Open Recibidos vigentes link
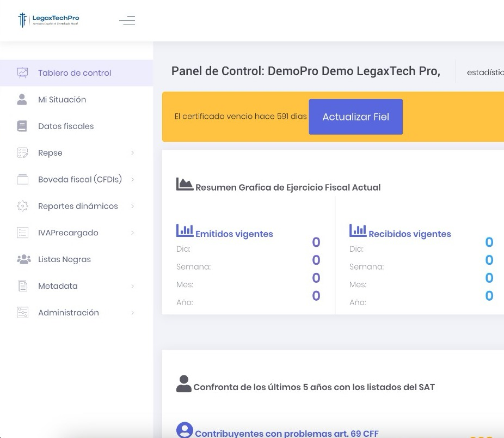 click(x=409, y=234)
